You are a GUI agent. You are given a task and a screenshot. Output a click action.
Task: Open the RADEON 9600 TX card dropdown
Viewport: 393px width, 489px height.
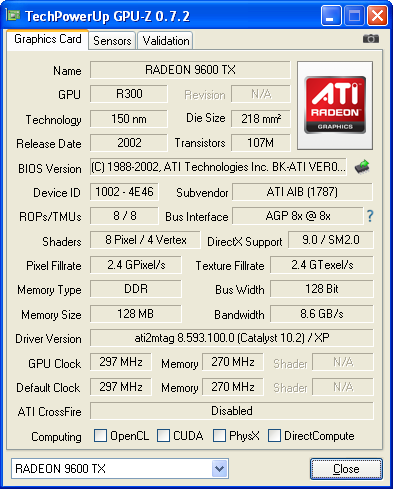220,469
